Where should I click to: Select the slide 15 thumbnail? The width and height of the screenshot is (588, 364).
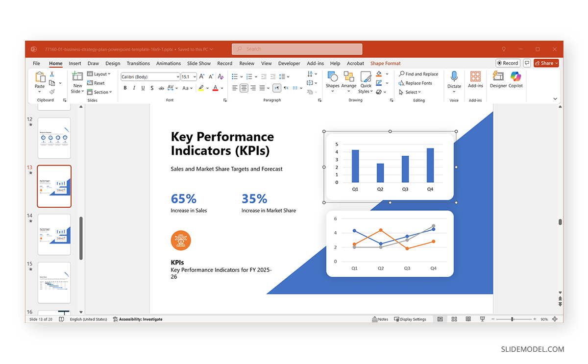(54, 283)
